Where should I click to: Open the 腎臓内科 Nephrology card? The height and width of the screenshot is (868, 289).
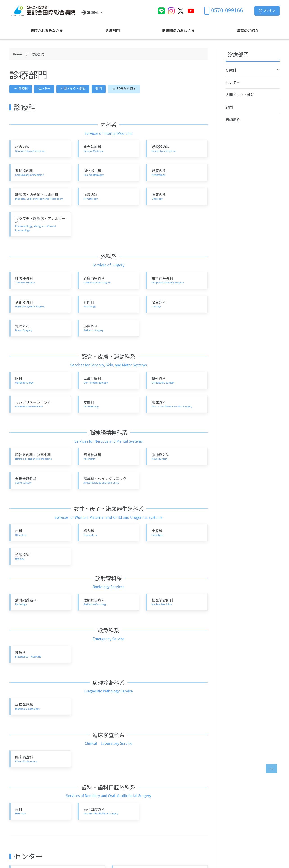[x=177, y=173]
